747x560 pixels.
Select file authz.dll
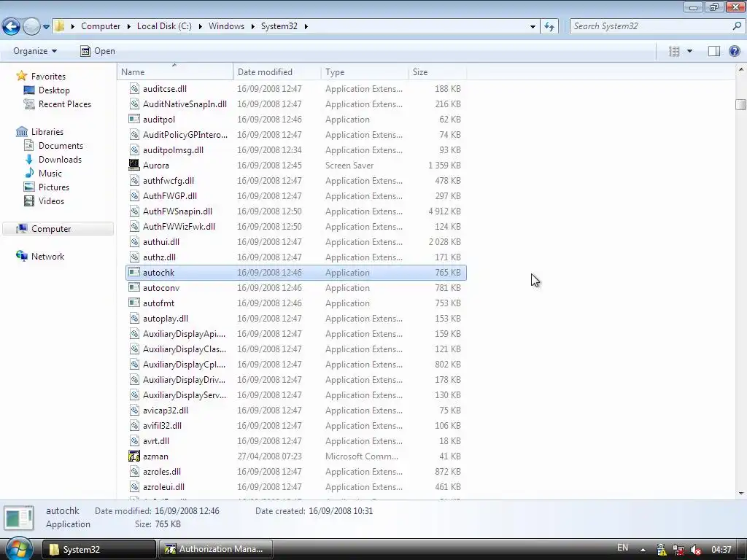pos(296,257)
